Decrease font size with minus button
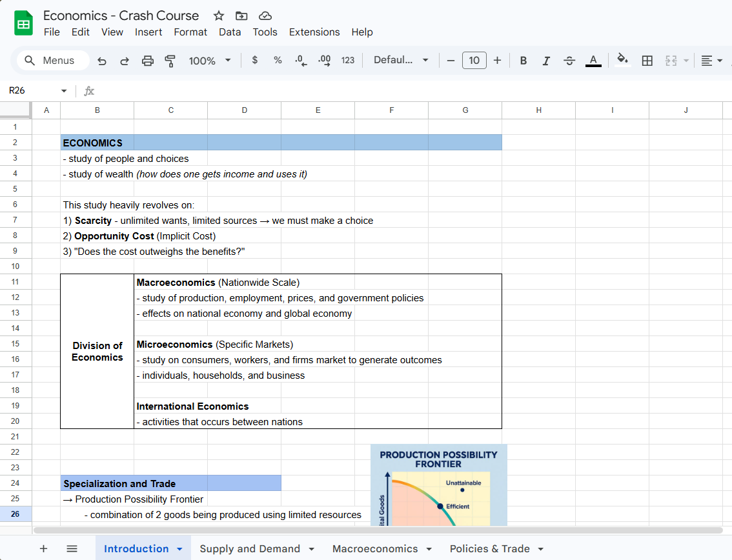Screen dimensions: 732x560 [451, 60]
